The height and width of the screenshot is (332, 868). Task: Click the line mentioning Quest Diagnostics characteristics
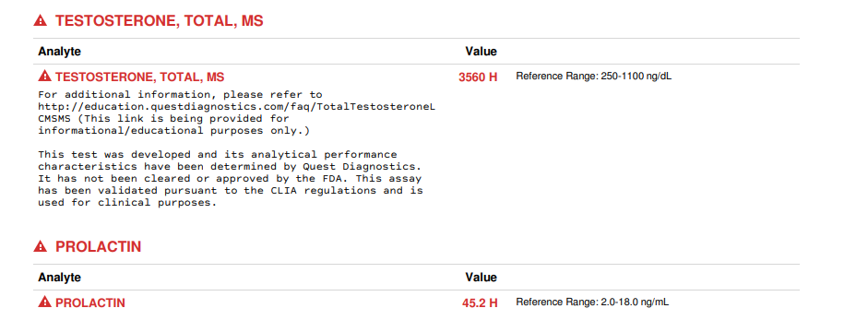[x=230, y=167]
